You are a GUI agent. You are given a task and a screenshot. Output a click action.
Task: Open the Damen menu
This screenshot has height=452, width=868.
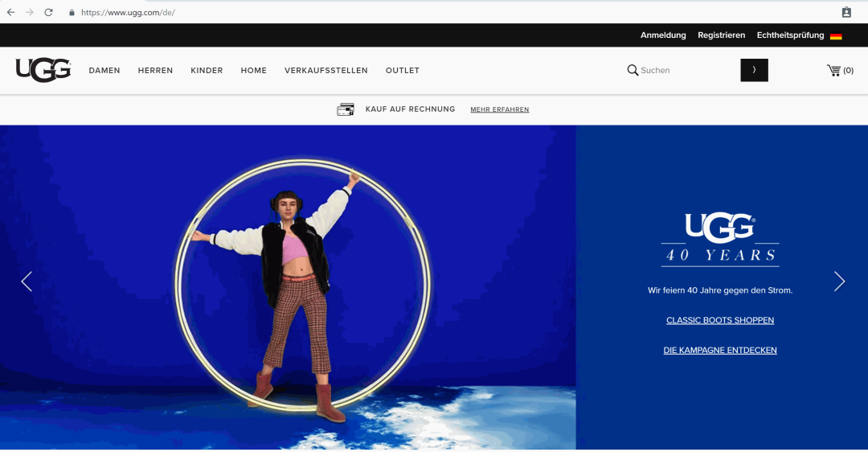pos(104,70)
